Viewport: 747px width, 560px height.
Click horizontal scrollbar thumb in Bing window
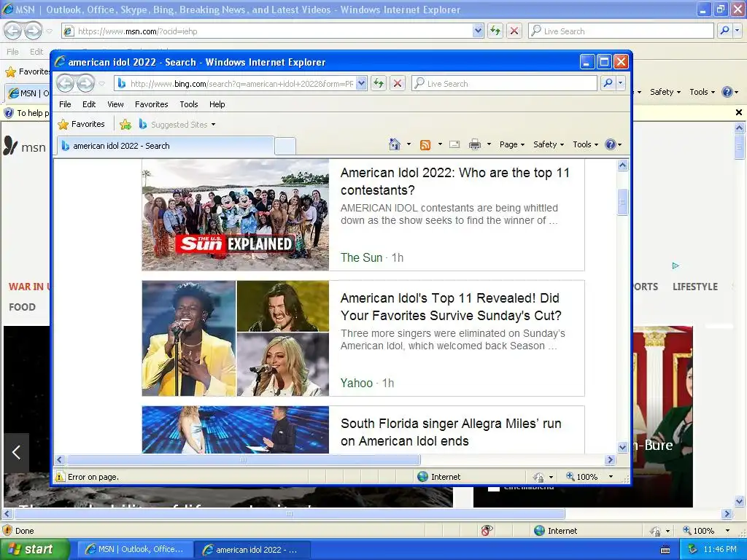pos(244,460)
